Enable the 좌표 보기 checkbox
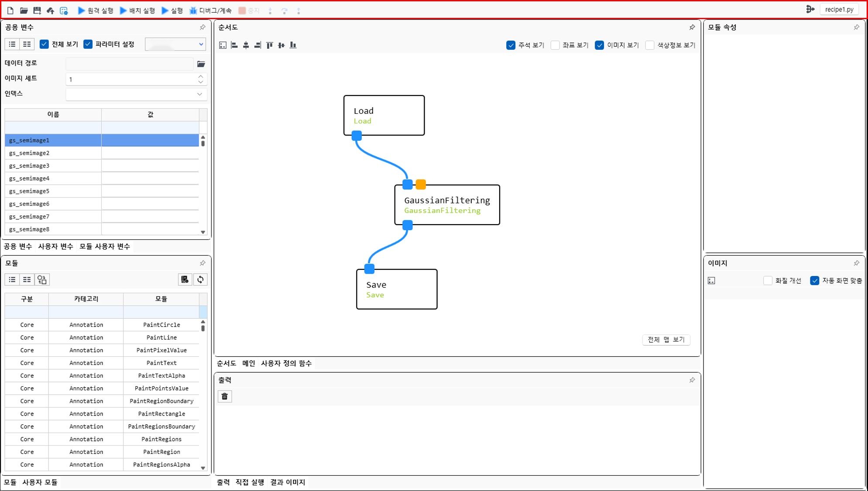The image size is (868, 491). pyautogui.click(x=555, y=45)
